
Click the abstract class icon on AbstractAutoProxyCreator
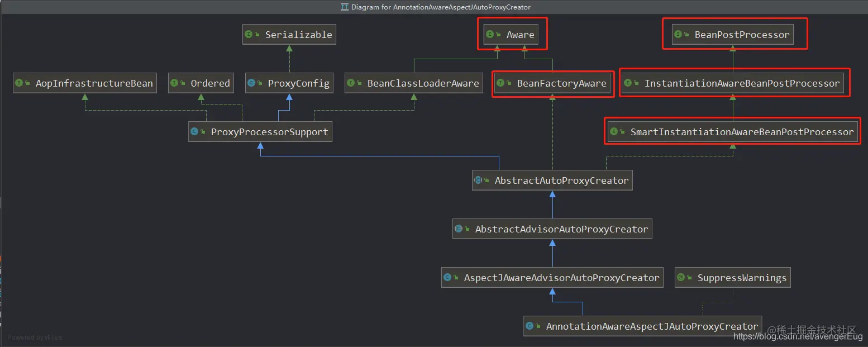[x=478, y=180]
